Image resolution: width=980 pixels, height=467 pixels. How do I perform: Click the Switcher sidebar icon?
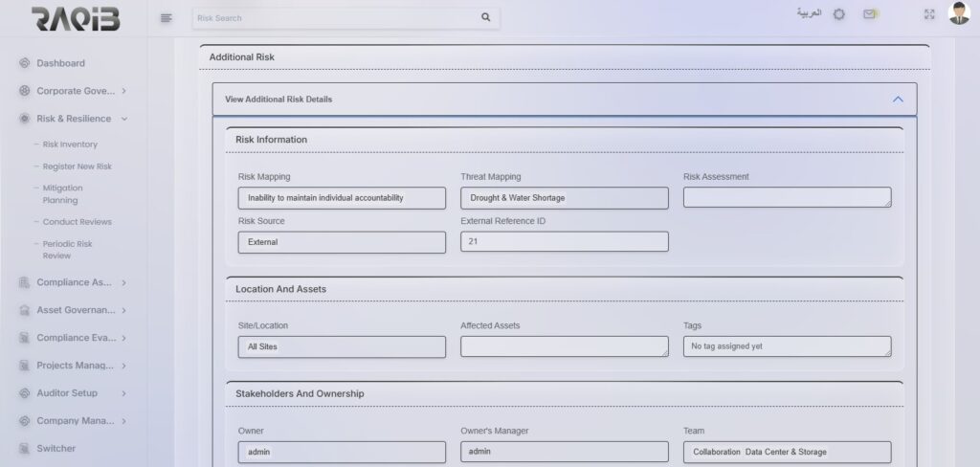coord(24,449)
